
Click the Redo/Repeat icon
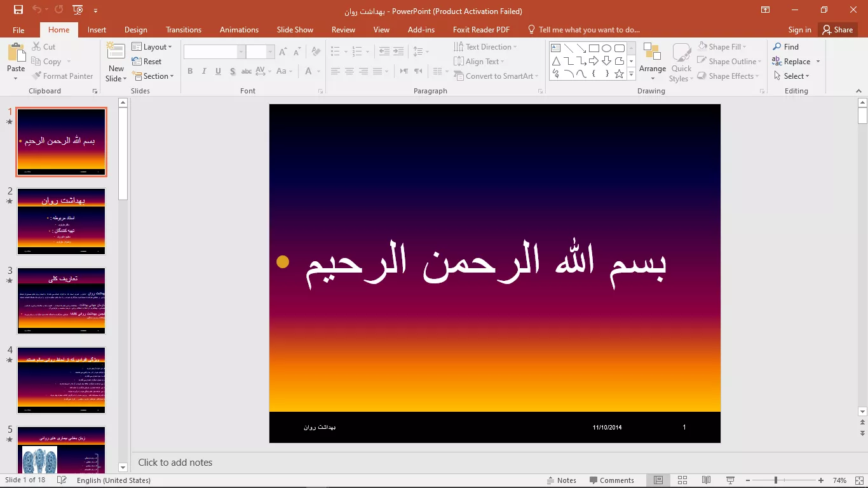click(58, 10)
